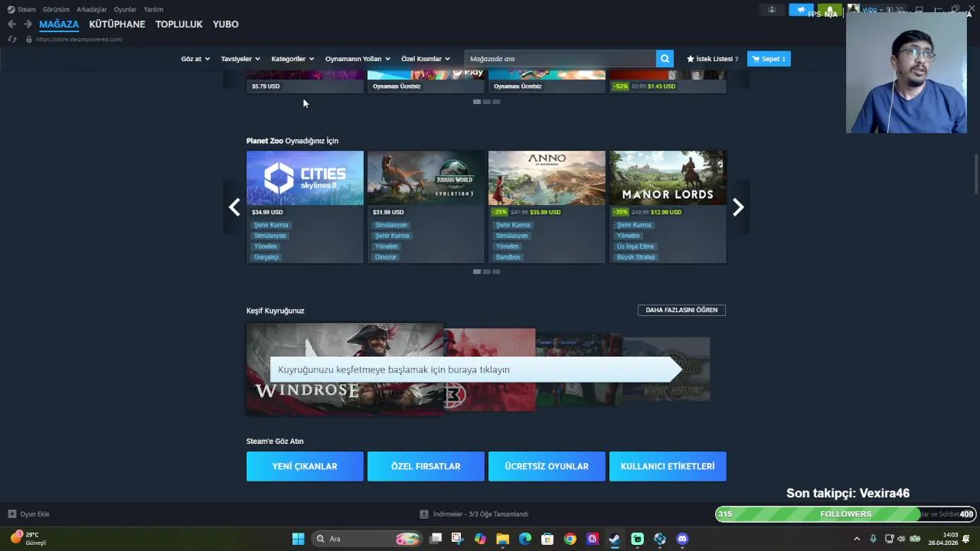Click the YENİ ÇIKANLAR button
The width and height of the screenshot is (980, 551).
coord(305,466)
